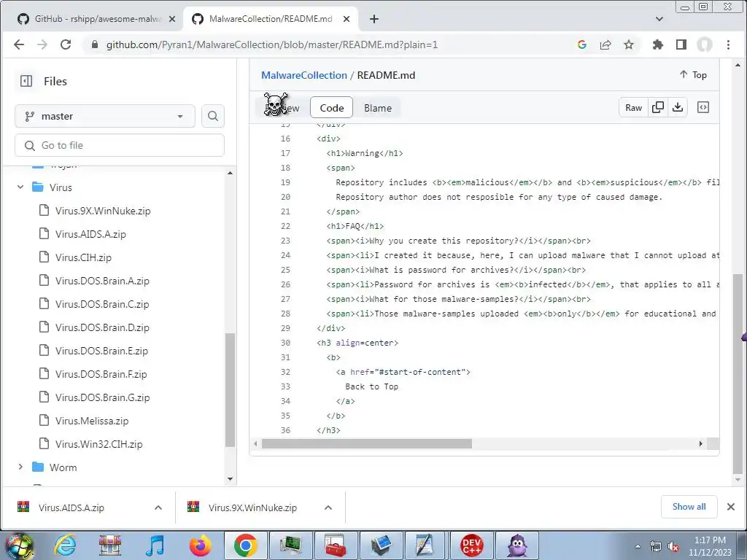The width and height of the screenshot is (747, 560).
Task: Open the tab search chevron
Action: 659,19
